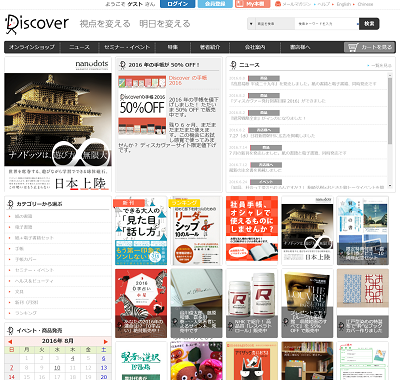Open the リーダーシップ ranking book thumbnail
The image size is (400, 380).
196,231
